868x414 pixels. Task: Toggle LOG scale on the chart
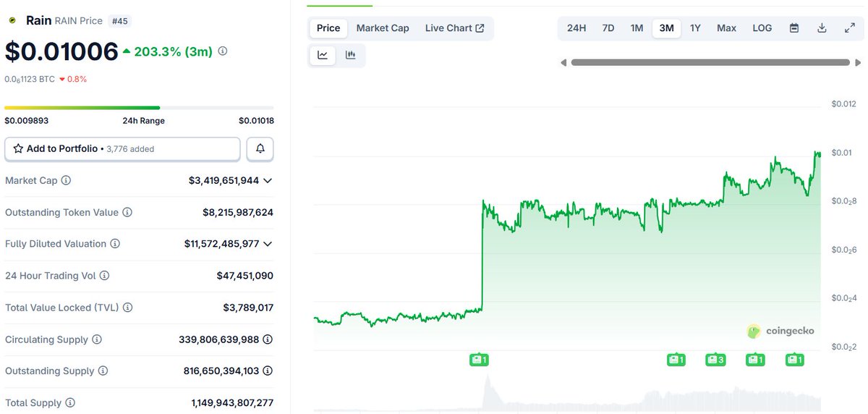pos(762,28)
